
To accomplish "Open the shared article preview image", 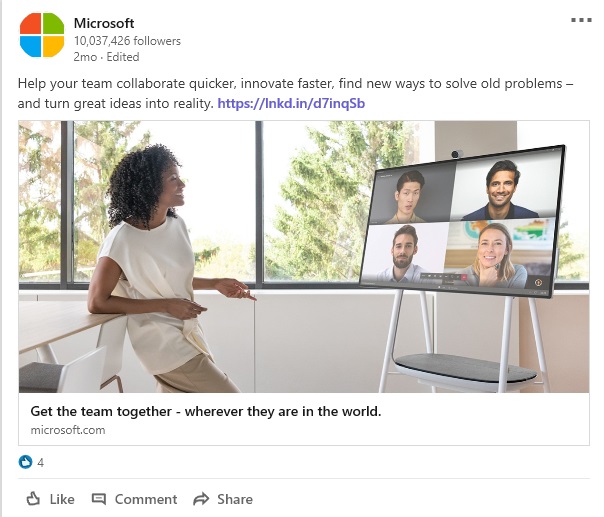I will [x=304, y=257].
